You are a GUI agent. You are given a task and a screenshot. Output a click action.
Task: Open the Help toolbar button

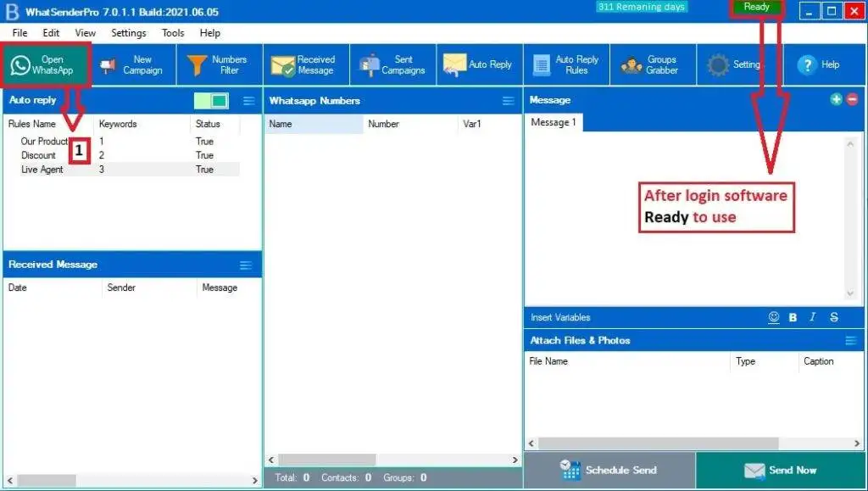(x=824, y=64)
